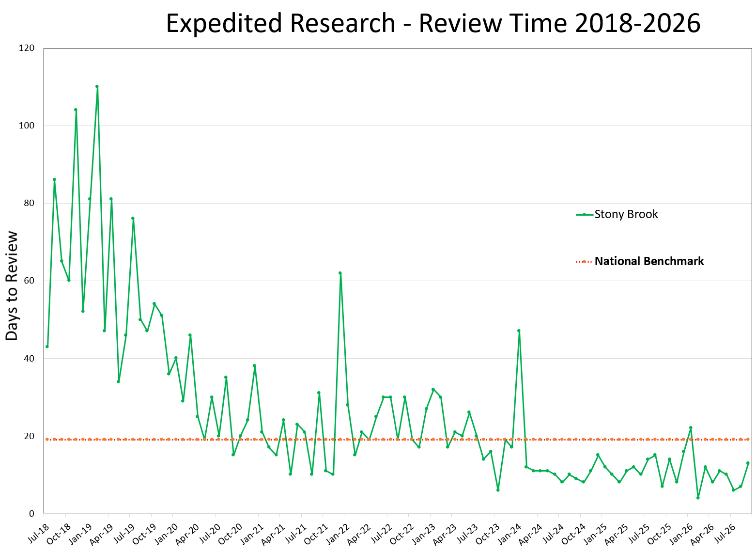Screen dimensions: 756x553
Task: Select the "Oct-25" x-axis label
Action: point(659,534)
